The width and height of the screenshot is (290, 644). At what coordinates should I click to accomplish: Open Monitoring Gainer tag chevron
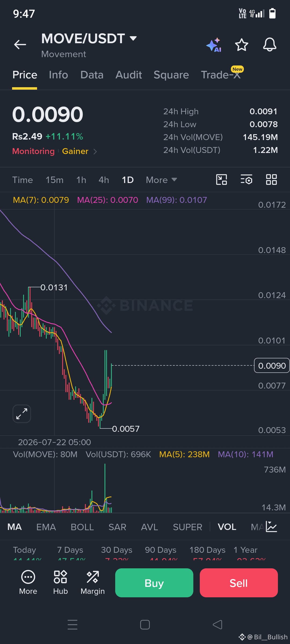coord(95,152)
